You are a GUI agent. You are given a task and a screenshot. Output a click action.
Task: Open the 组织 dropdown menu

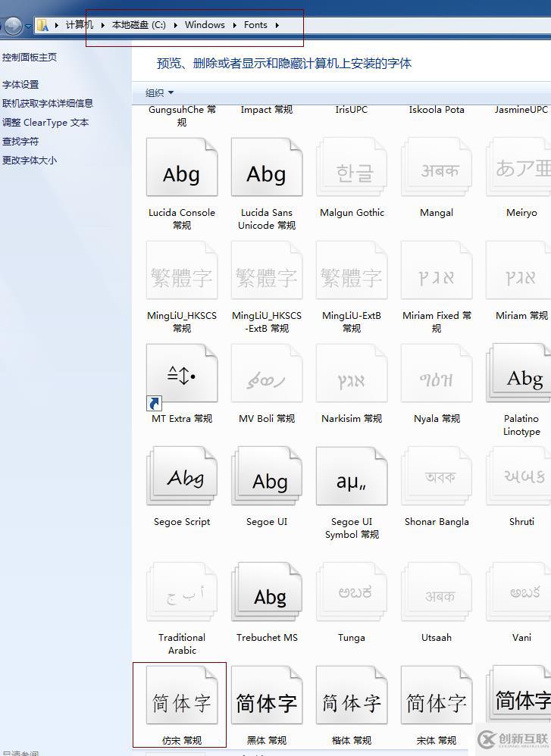(x=160, y=92)
